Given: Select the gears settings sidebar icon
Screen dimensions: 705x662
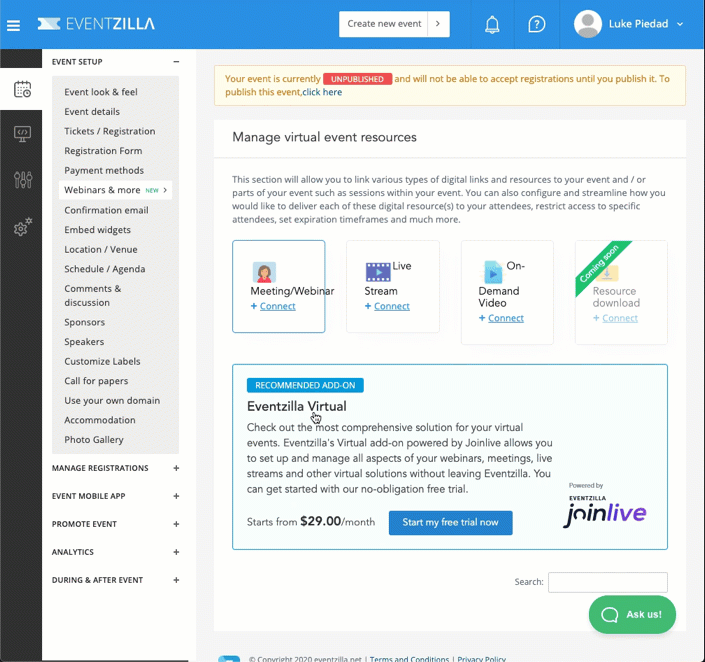Looking at the screenshot, I should [x=22, y=227].
